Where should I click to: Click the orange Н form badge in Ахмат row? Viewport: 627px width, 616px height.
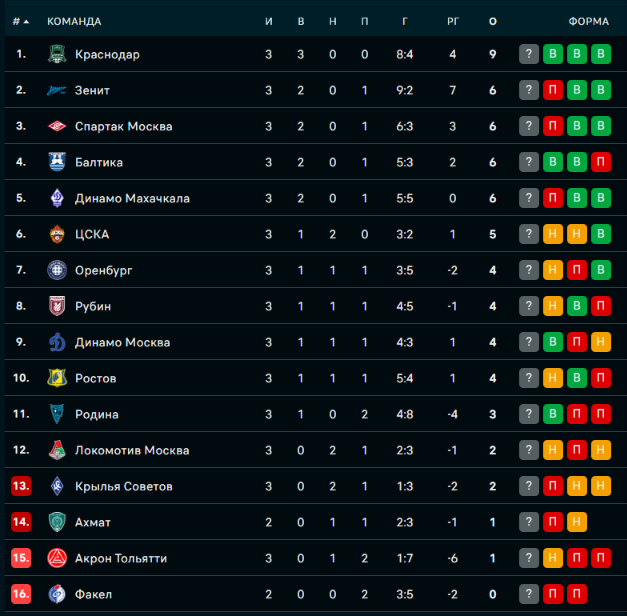(x=577, y=522)
